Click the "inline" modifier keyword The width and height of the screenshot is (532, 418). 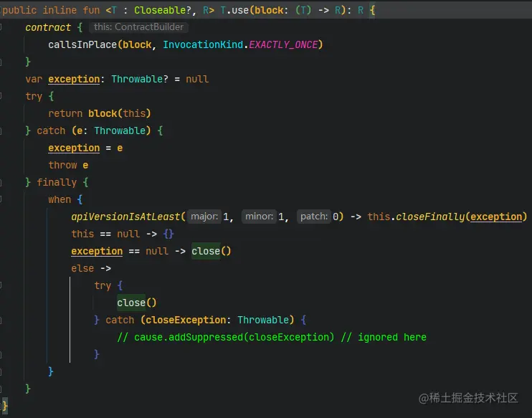pyautogui.click(x=60, y=10)
